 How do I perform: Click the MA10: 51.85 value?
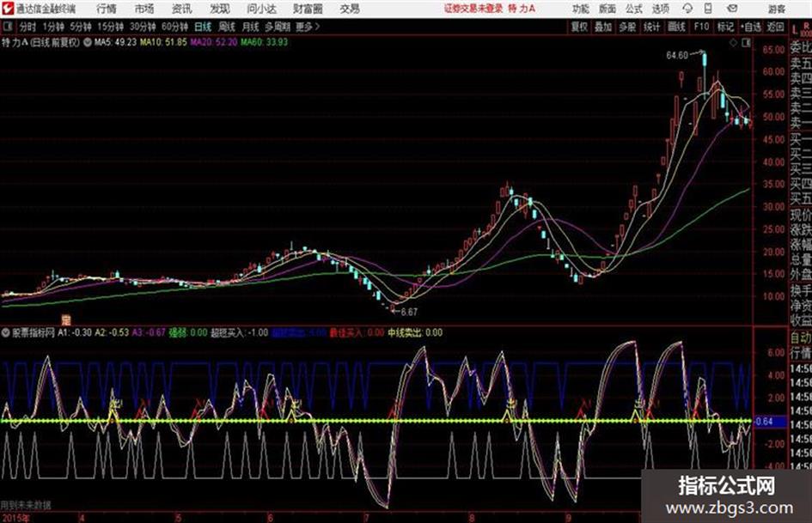click(163, 42)
